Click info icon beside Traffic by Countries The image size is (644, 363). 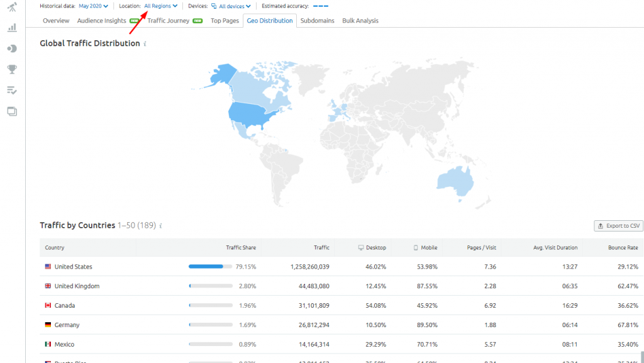[160, 225]
